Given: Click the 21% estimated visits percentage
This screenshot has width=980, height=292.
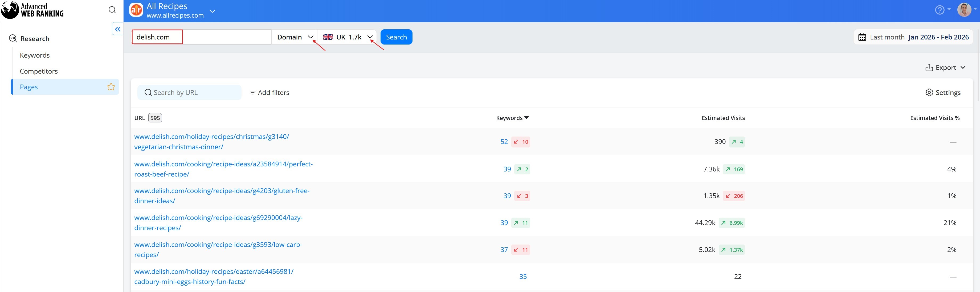Looking at the screenshot, I should [950, 223].
